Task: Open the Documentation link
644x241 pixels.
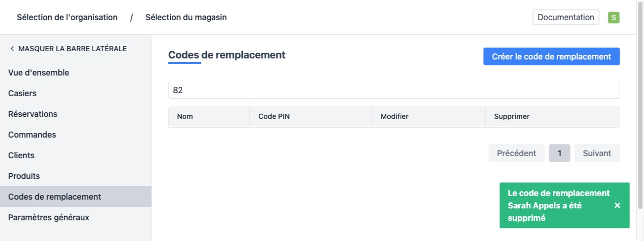Action: tap(565, 17)
